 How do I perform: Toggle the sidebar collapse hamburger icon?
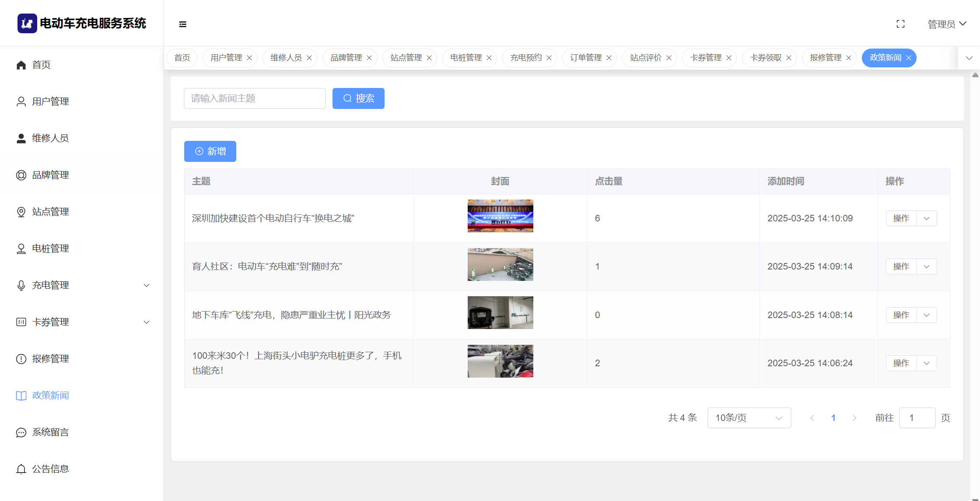pyautogui.click(x=183, y=24)
